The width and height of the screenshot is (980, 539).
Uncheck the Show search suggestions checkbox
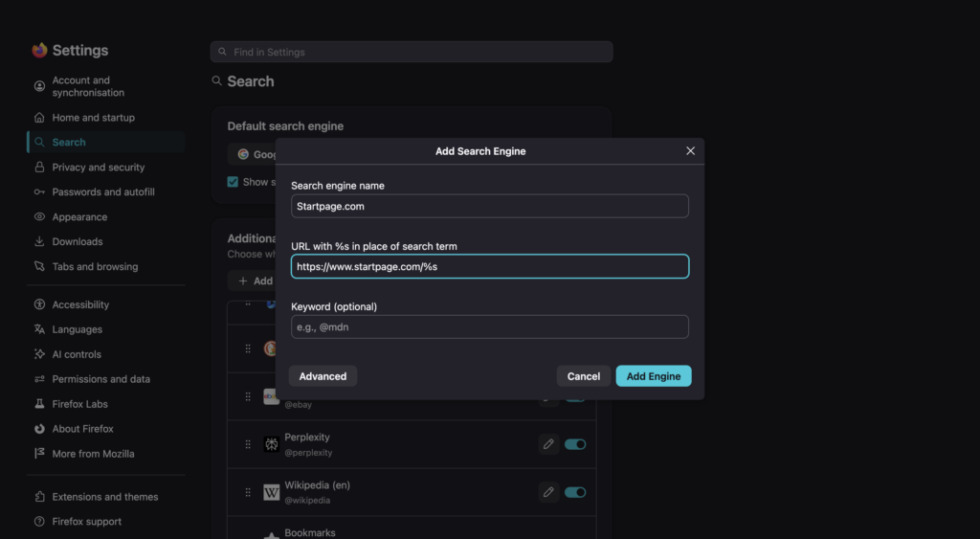[x=233, y=182]
